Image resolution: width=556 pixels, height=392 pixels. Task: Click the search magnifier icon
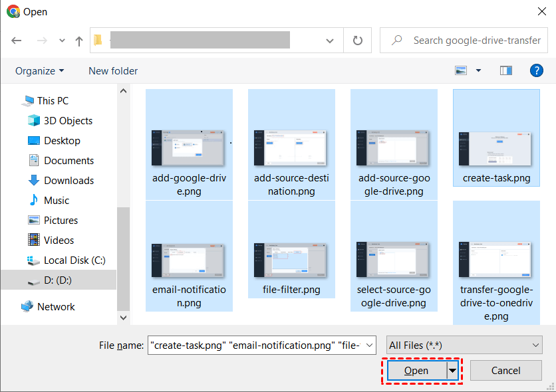pos(395,40)
